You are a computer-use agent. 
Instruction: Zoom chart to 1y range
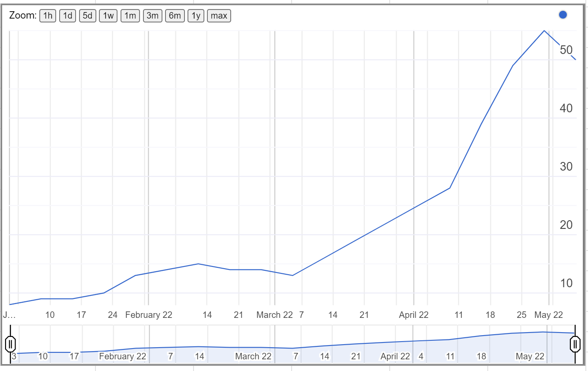[196, 16]
